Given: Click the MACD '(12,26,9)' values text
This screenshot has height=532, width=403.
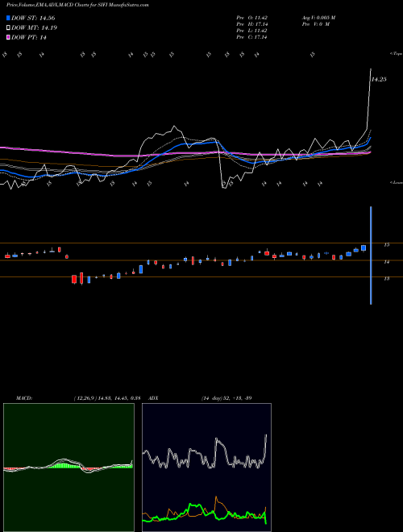Looking at the screenshot, I should tap(107, 398).
